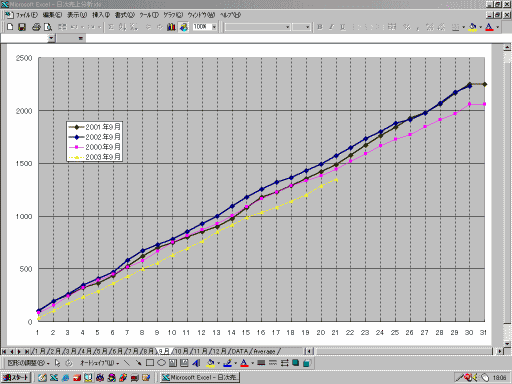Open the ウィンドウ (Window) menu
This screenshot has width=512, height=384.
click(201, 15)
